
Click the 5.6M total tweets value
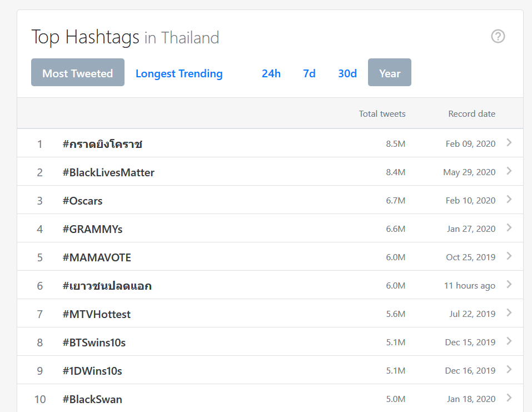396,314
